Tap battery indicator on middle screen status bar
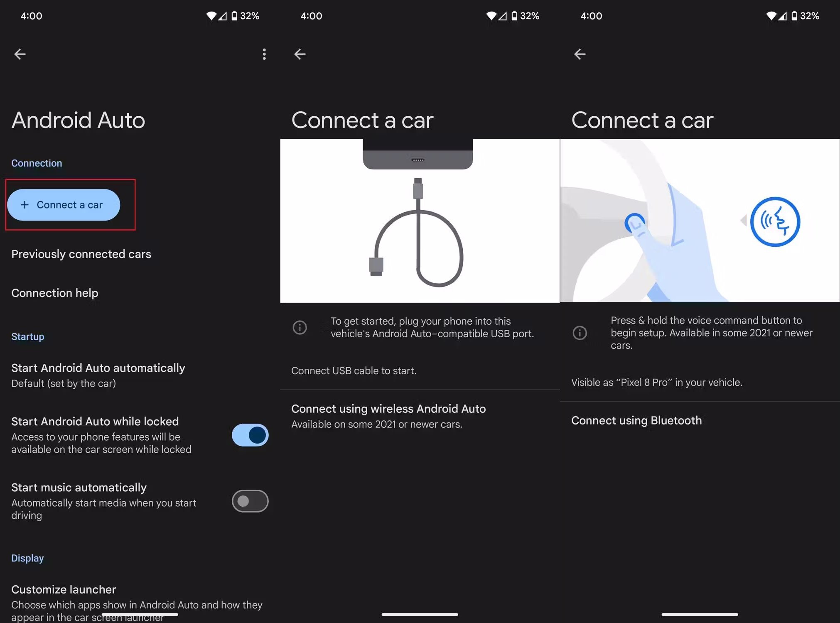Viewport: 840px width, 623px height. click(525, 16)
